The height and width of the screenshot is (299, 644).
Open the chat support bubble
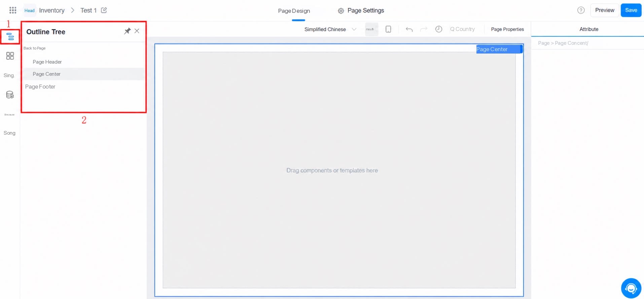631,288
